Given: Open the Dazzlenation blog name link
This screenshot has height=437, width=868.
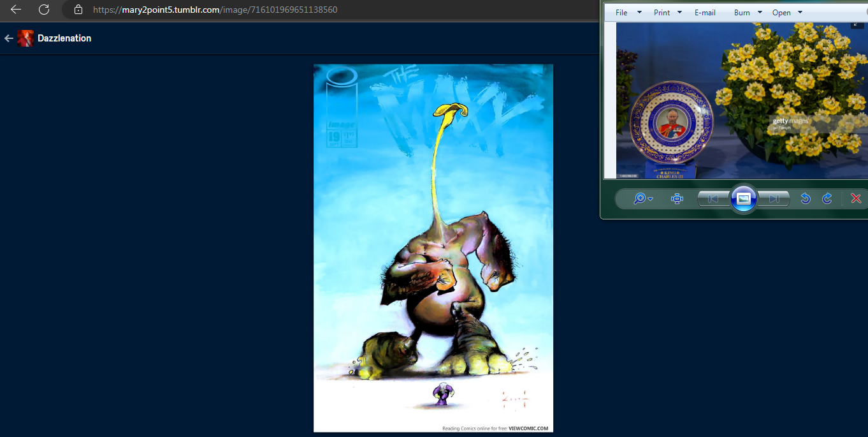Looking at the screenshot, I should [x=64, y=38].
